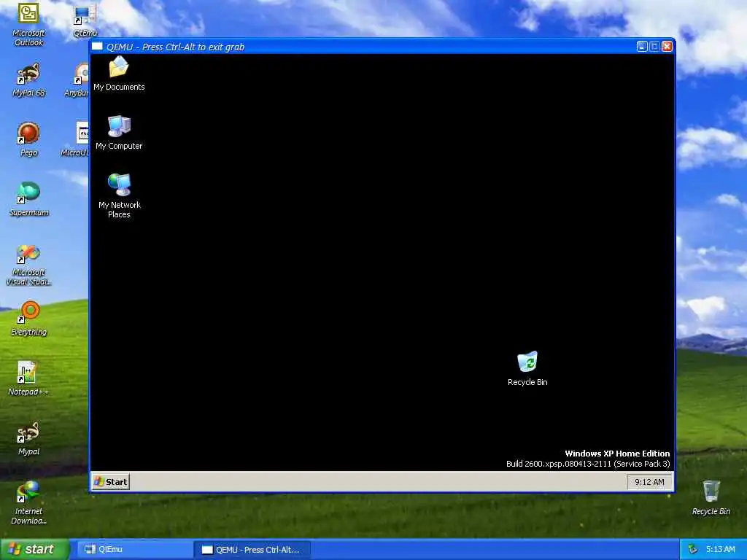Select the Everything search desktop icon
The image size is (747, 560).
pos(28,319)
